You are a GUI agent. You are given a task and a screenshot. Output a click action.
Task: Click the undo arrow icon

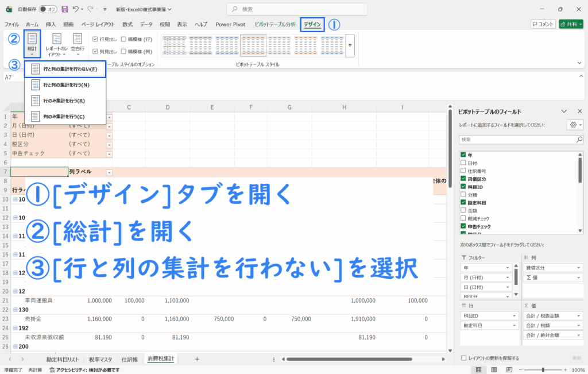(x=76, y=9)
